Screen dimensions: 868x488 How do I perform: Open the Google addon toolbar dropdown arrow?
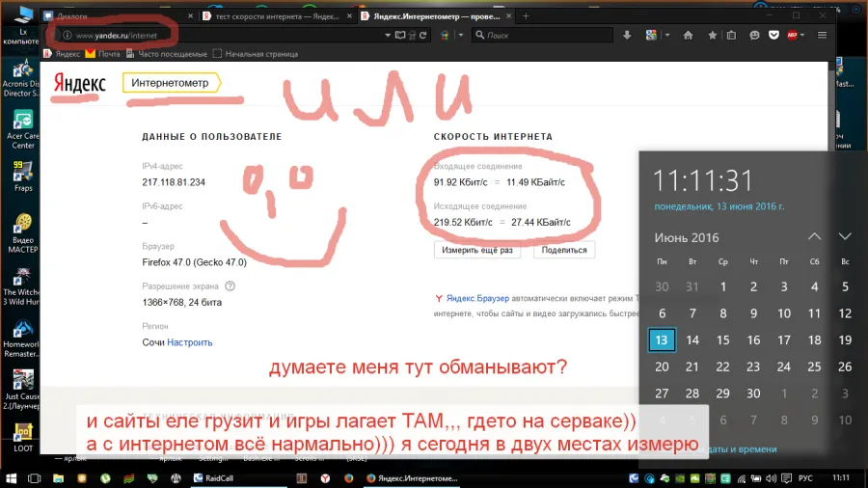pyautogui.click(x=667, y=36)
